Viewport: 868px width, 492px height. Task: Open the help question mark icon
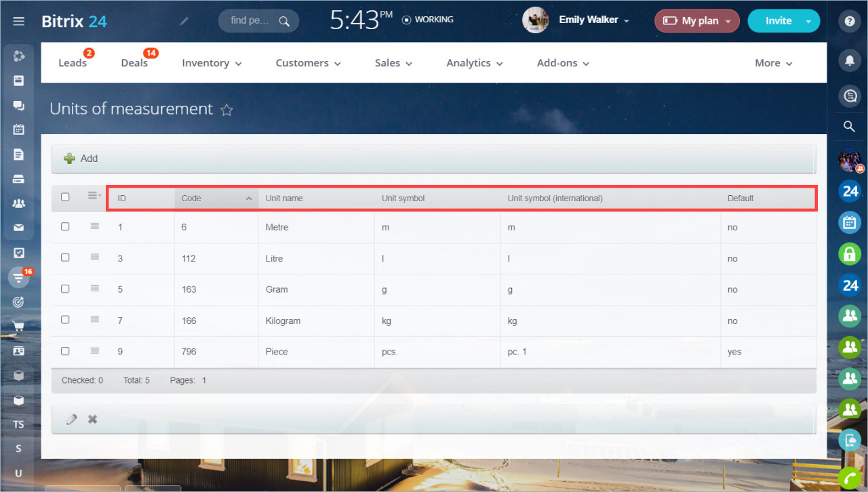click(x=850, y=21)
